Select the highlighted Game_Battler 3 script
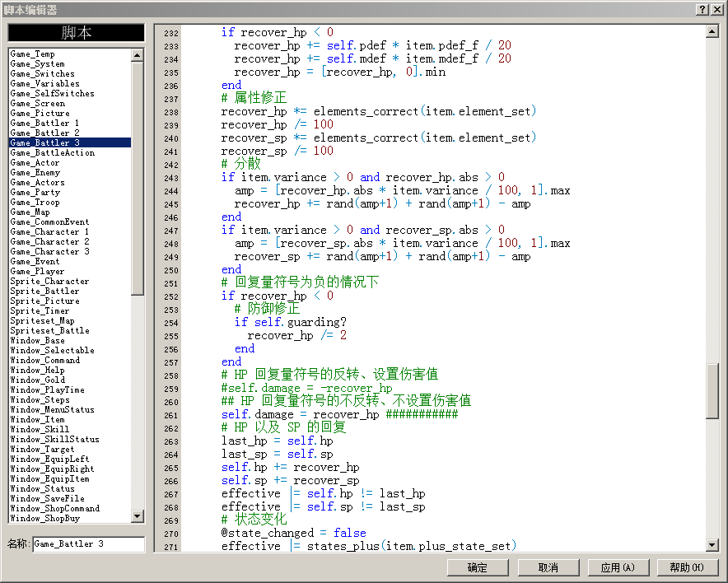The width and height of the screenshot is (728, 583). pyautogui.click(x=70, y=143)
